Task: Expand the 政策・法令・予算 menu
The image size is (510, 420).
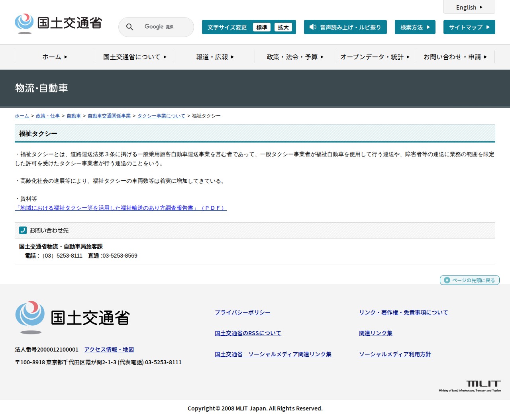Action: (295, 57)
